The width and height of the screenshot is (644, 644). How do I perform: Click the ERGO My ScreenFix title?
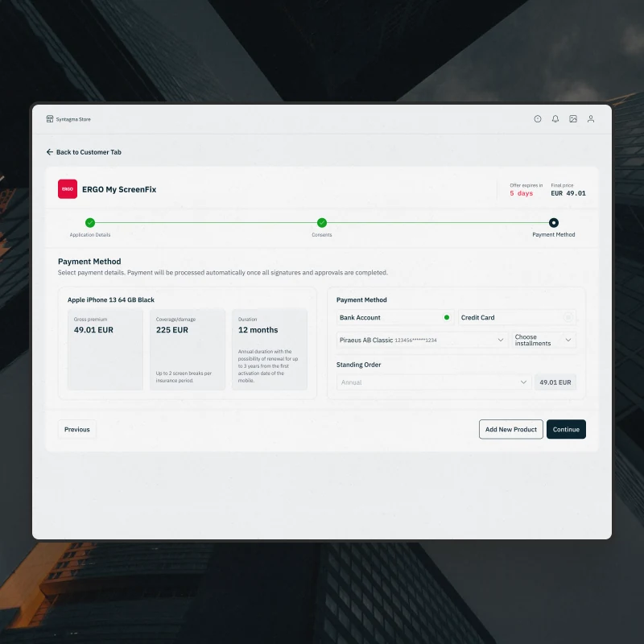pyautogui.click(x=119, y=189)
